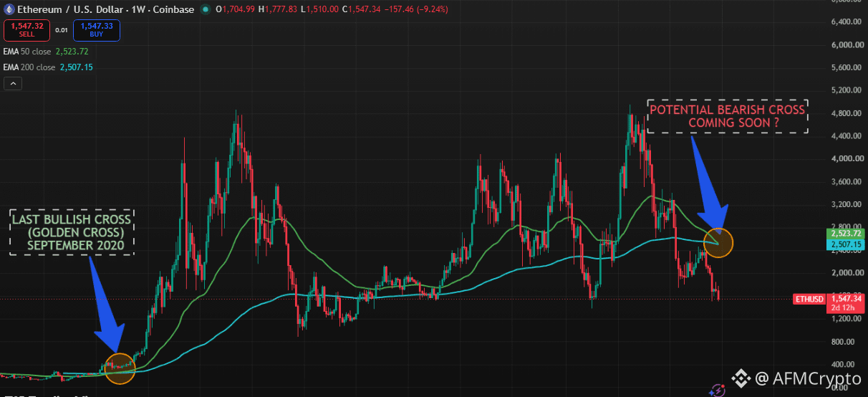The height and width of the screenshot is (397, 868).
Task: Select the EMA 50 close indicator legend
Action: (46, 52)
